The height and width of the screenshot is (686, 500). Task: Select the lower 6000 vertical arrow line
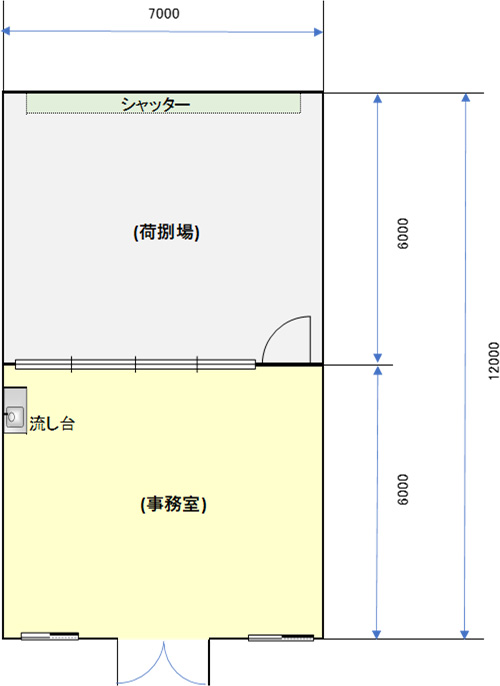[x=377, y=502]
